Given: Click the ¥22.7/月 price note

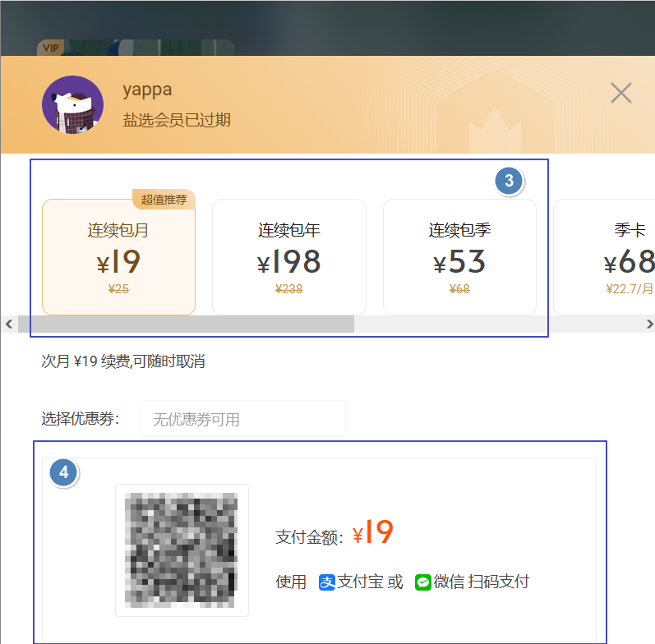Looking at the screenshot, I should pyautogui.click(x=630, y=288).
